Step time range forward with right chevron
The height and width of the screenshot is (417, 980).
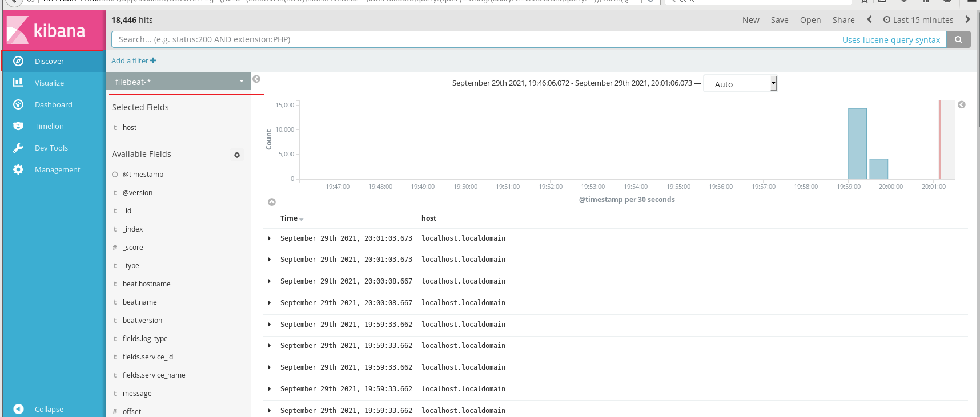coord(967,19)
